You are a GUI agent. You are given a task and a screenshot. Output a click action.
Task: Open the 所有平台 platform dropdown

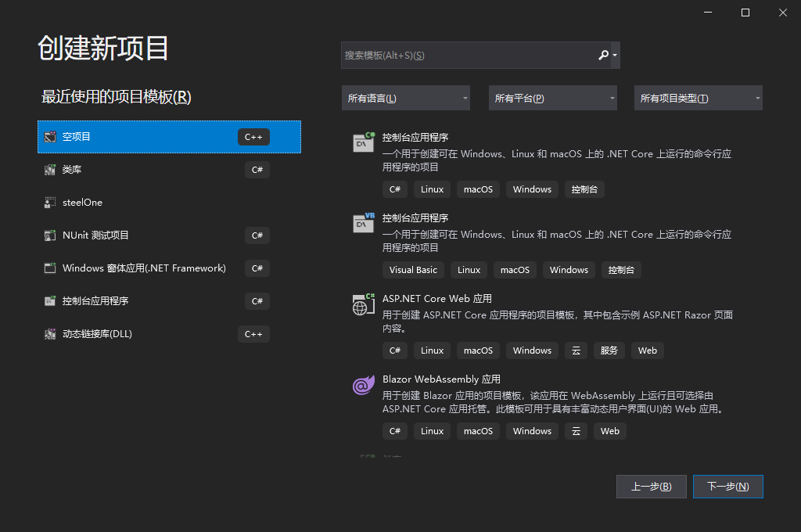[553, 98]
